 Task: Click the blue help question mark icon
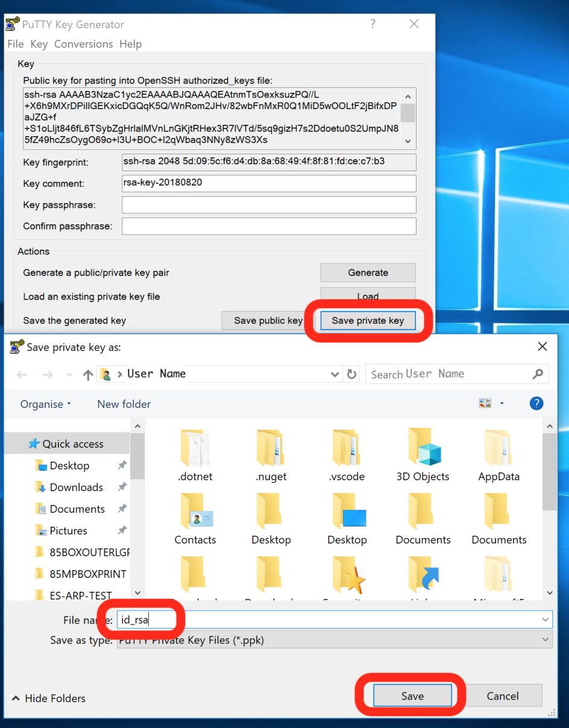(536, 404)
